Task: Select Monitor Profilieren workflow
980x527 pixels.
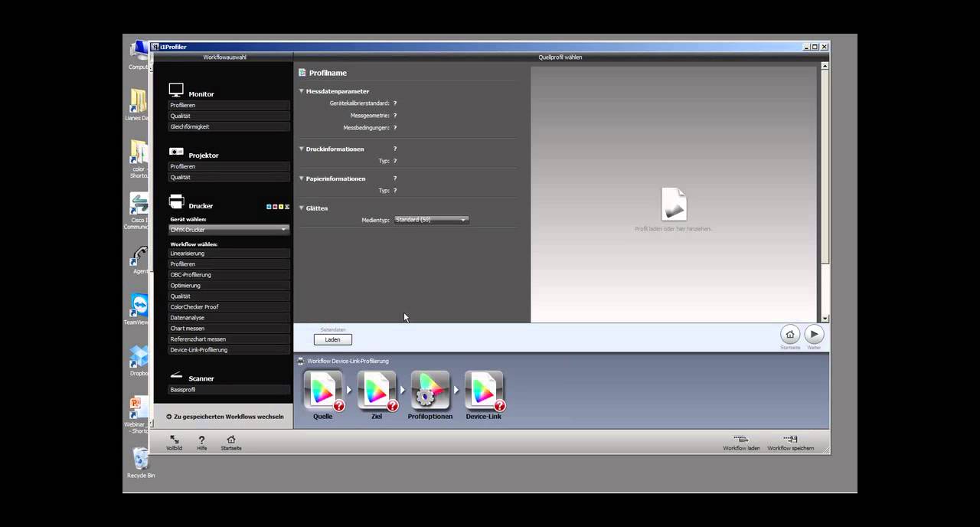Action: (229, 105)
